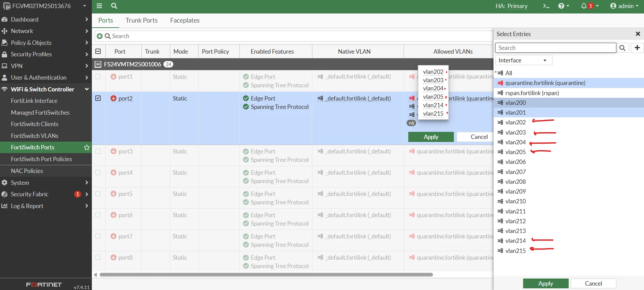Click Select Entries search magnifier button
Screen dimensions: 644x290
click(x=622, y=48)
